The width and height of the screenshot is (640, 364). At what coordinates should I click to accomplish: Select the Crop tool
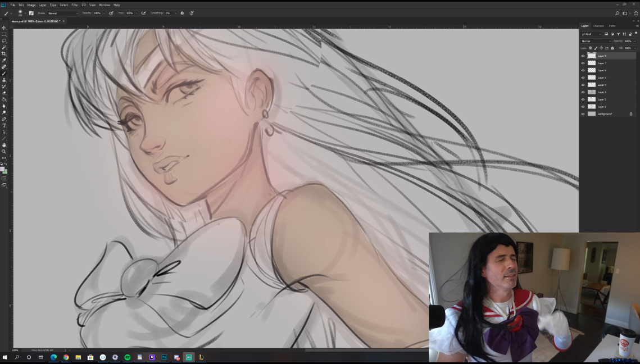click(x=4, y=54)
